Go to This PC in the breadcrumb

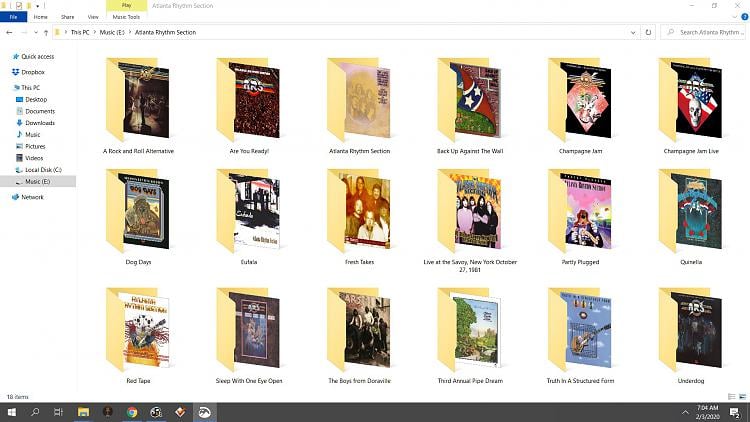(x=80, y=32)
